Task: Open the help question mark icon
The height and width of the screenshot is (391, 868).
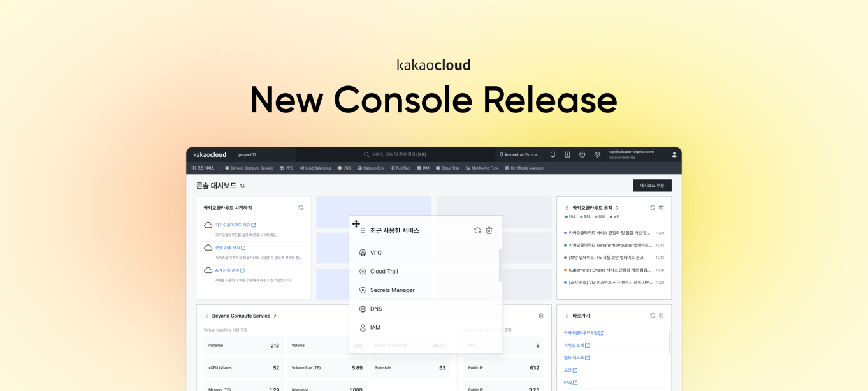Action: [x=582, y=154]
